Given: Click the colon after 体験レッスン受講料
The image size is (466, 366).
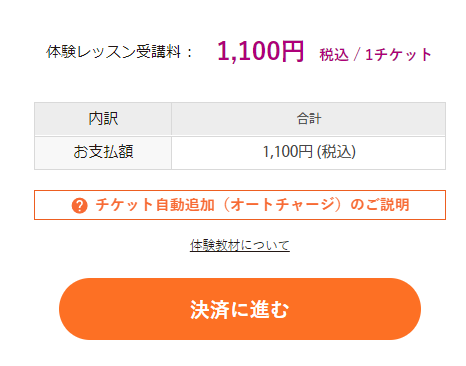Looking at the screenshot, I should tap(190, 52).
